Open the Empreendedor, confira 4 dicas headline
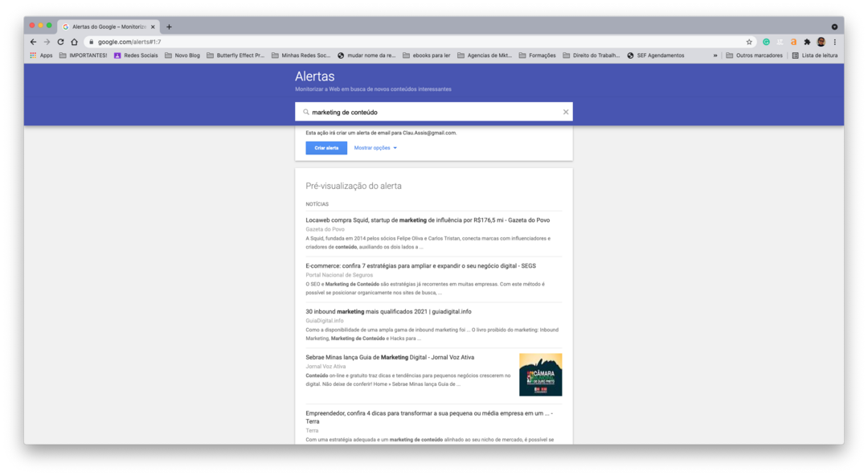The height and width of the screenshot is (476, 868). pos(429,417)
